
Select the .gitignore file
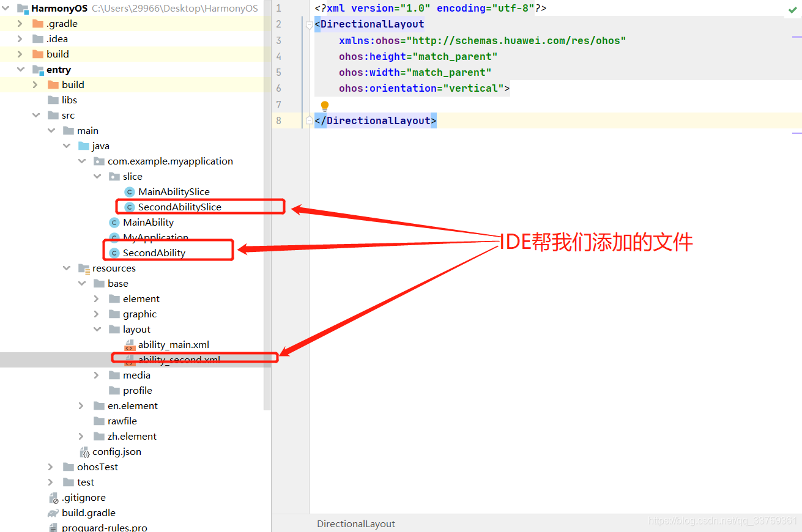click(84, 498)
